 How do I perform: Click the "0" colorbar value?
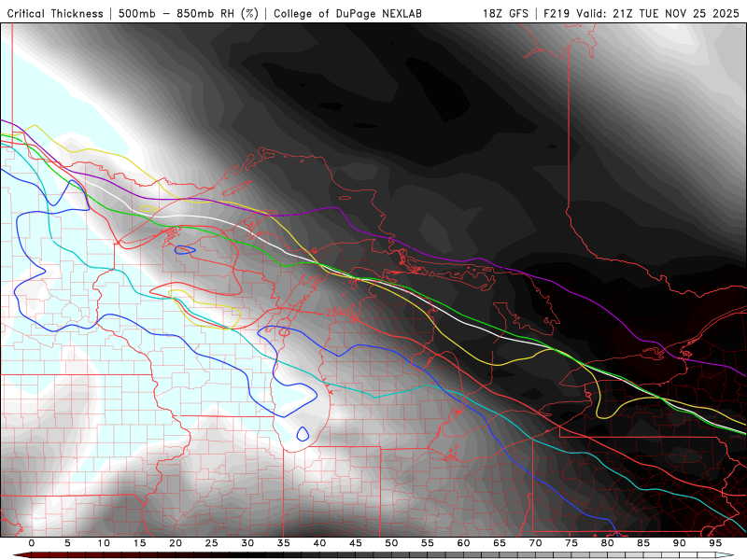(x=32, y=543)
